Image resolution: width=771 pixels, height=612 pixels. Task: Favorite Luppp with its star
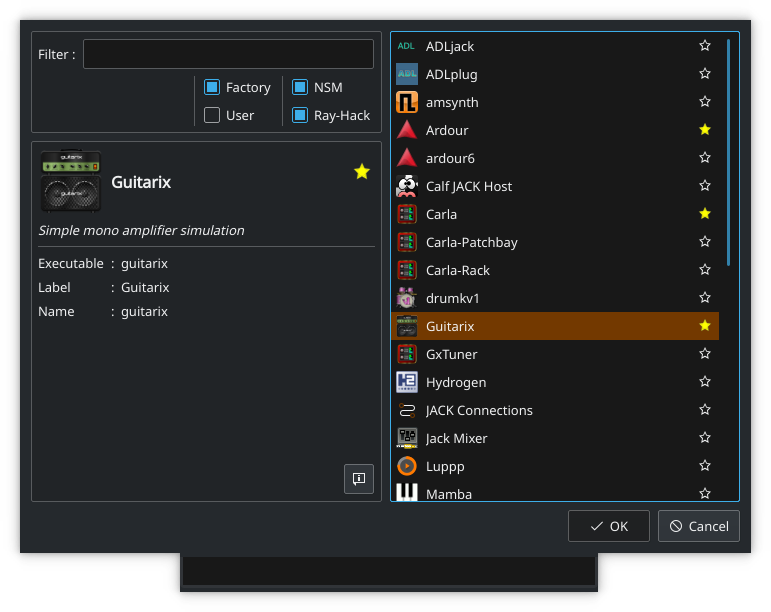coord(705,466)
